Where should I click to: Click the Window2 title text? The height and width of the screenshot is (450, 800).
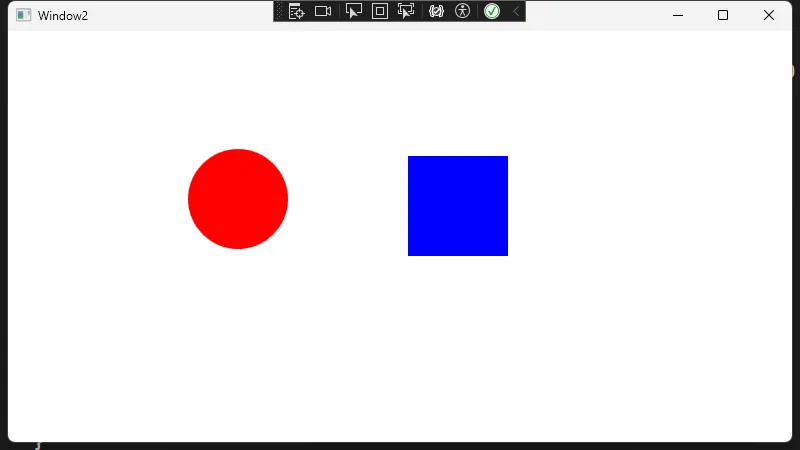(63, 15)
